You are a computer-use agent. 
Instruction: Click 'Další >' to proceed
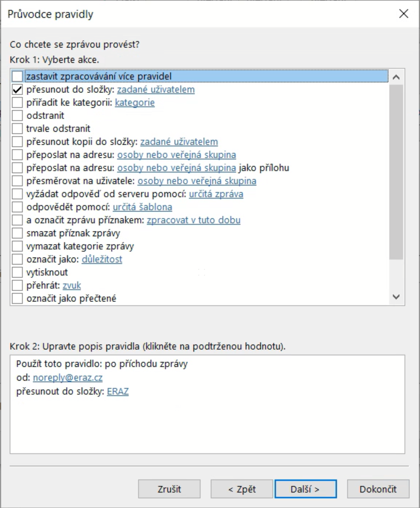(x=305, y=489)
